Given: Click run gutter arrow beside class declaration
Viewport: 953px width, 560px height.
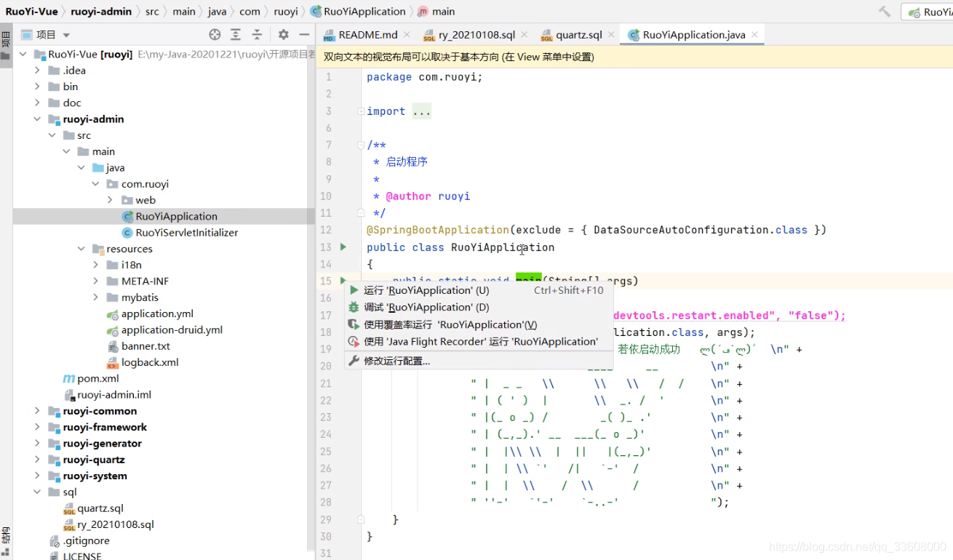Looking at the screenshot, I should 343,247.
